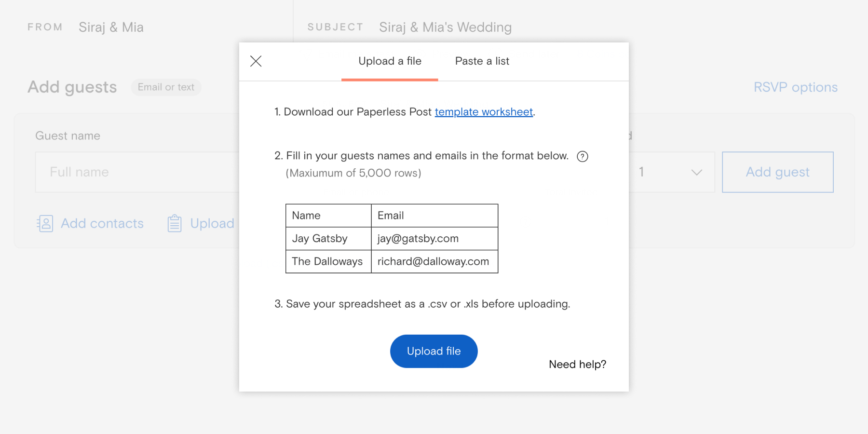
Task: Click the Upload text label behind the dialog
Action: 212,224
